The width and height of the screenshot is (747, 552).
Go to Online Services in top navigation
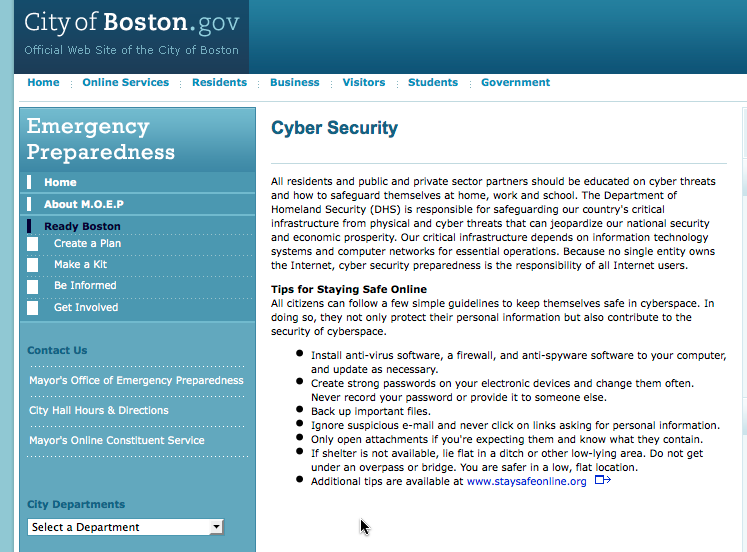coord(125,83)
